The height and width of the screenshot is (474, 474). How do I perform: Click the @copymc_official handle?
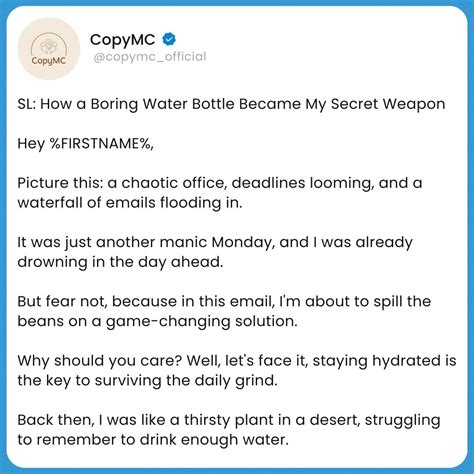[150, 57]
